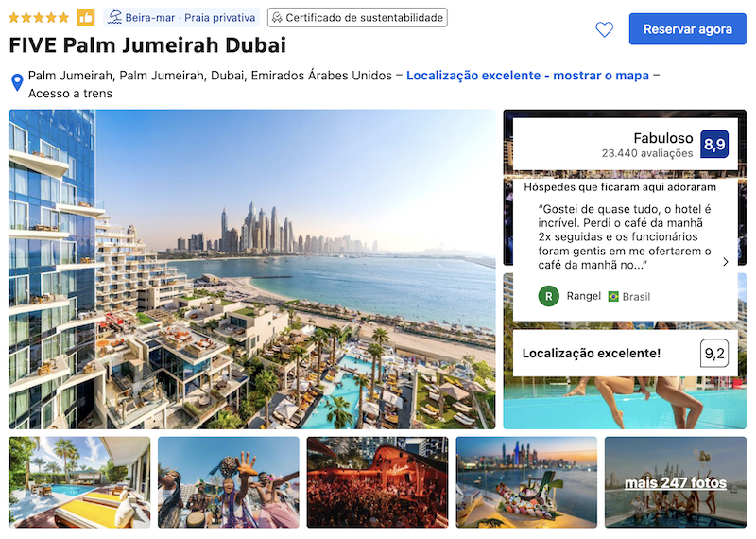Screen dimensions: 756x539
Task: Save hotel with the heart icon
Action: pyautogui.click(x=604, y=29)
